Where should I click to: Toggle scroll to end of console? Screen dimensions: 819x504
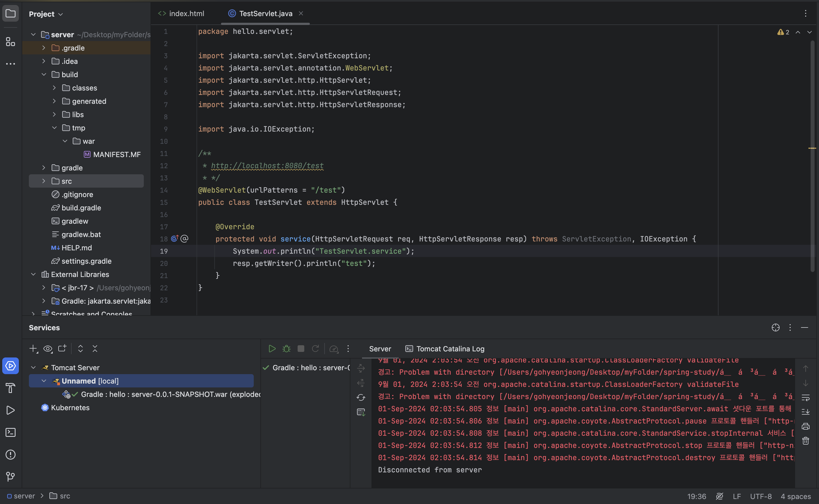pyautogui.click(x=805, y=412)
